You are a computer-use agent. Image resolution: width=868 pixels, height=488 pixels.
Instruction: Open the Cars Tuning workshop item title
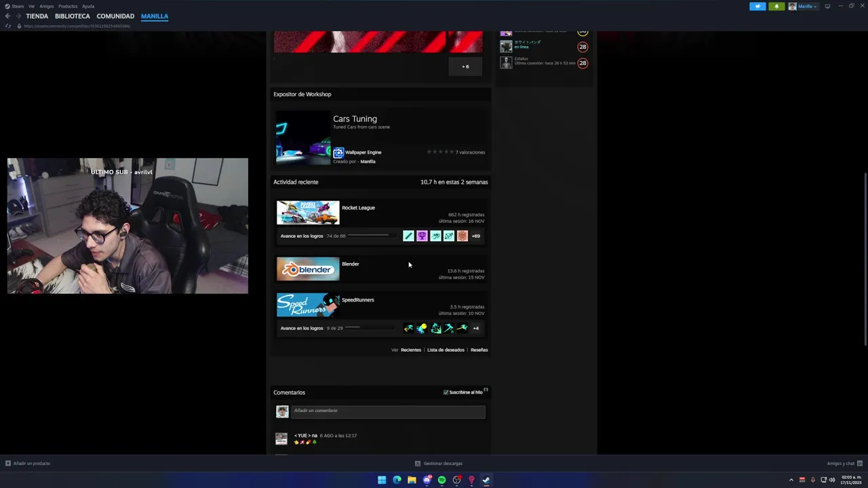coord(355,119)
